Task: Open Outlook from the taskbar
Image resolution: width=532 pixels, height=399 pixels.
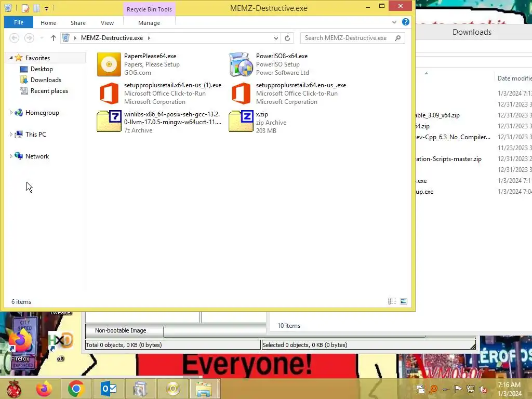Action: pyautogui.click(x=109, y=389)
